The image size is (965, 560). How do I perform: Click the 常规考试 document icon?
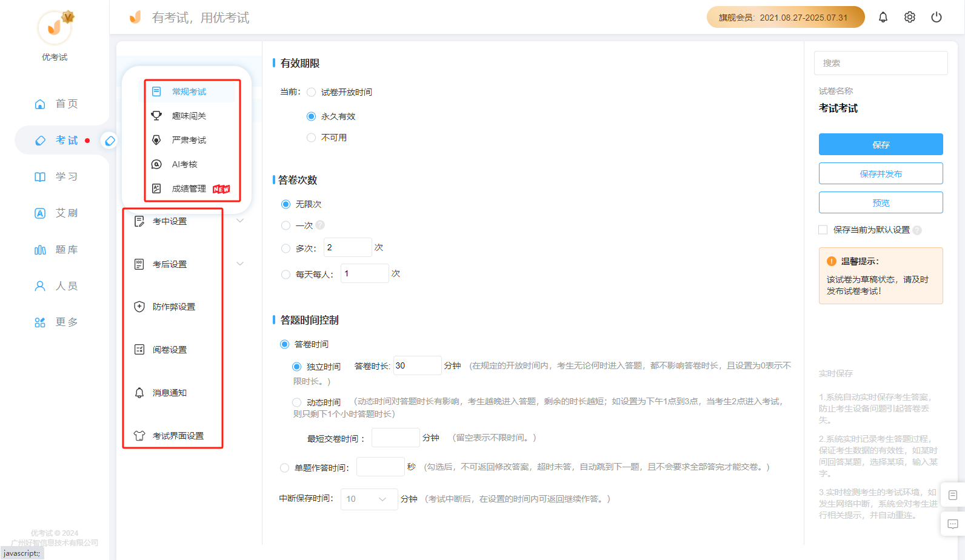(x=156, y=92)
